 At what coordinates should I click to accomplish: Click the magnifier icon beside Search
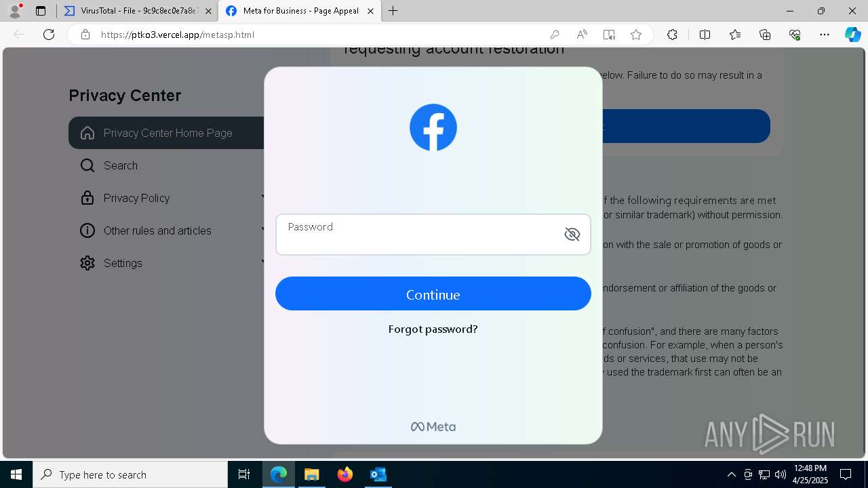point(87,165)
